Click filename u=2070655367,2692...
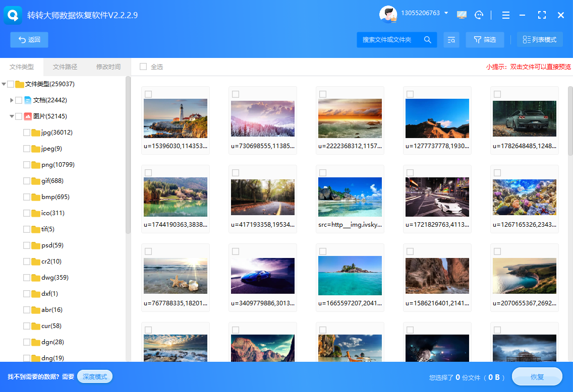The width and height of the screenshot is (573, 392). (525, 303)
